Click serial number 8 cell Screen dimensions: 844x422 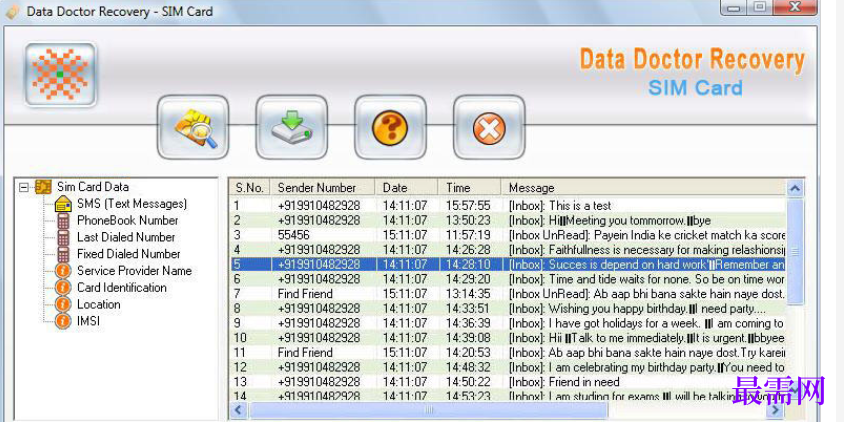[237, 308]
